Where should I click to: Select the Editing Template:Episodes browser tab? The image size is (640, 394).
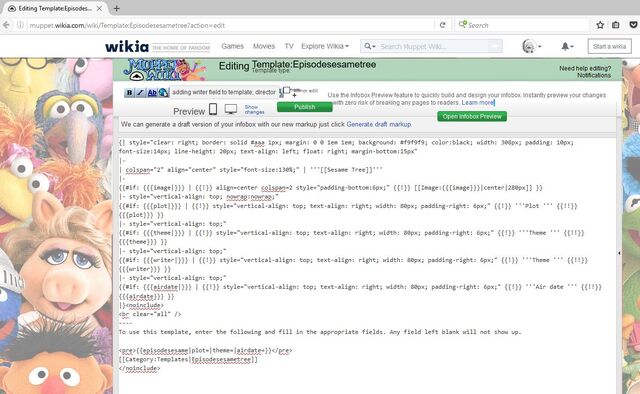(54, 8)
